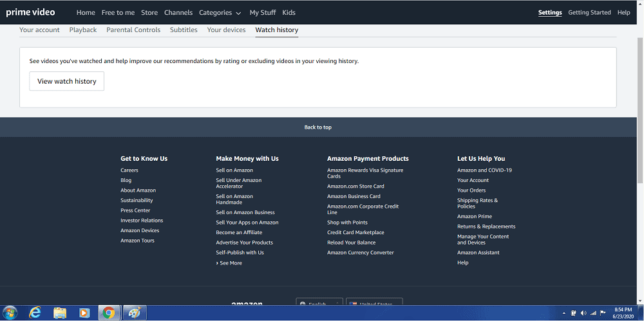Switch to Your account tab
The width and height of the screenshot is (644, 321).
(39, 30)
